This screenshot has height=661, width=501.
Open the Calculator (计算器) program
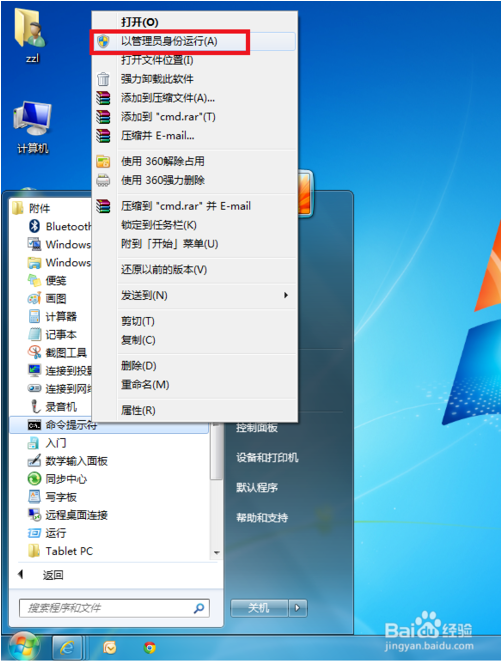[52, 317]
